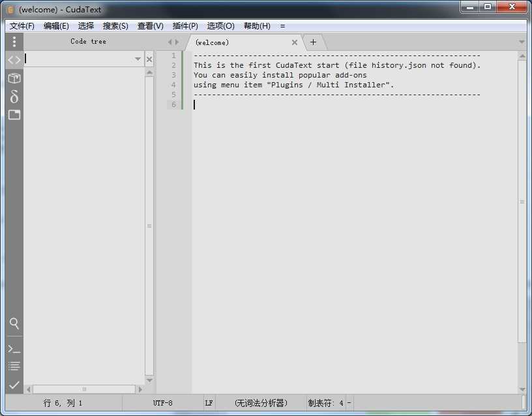
Task: Open the 编辑(E) menu
Action: 56,26
